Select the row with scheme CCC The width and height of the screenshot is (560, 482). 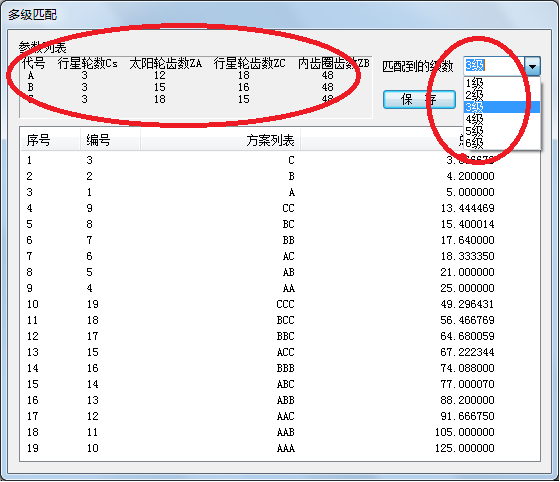tap(280, 304)
